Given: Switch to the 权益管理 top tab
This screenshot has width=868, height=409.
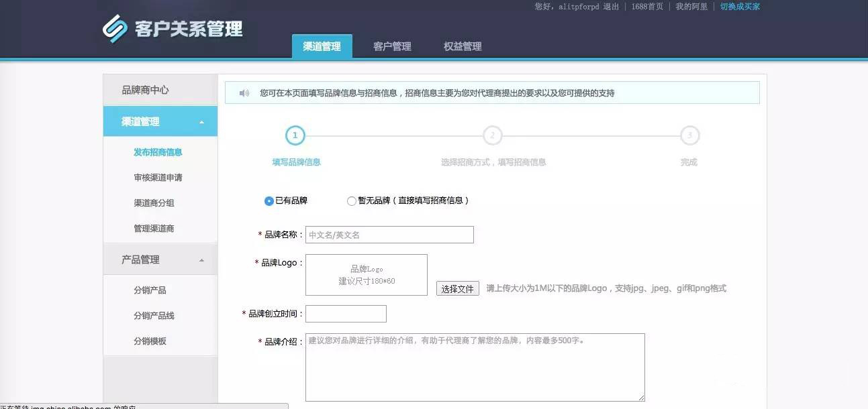Looking at the screenshot, I should (463, 46).
